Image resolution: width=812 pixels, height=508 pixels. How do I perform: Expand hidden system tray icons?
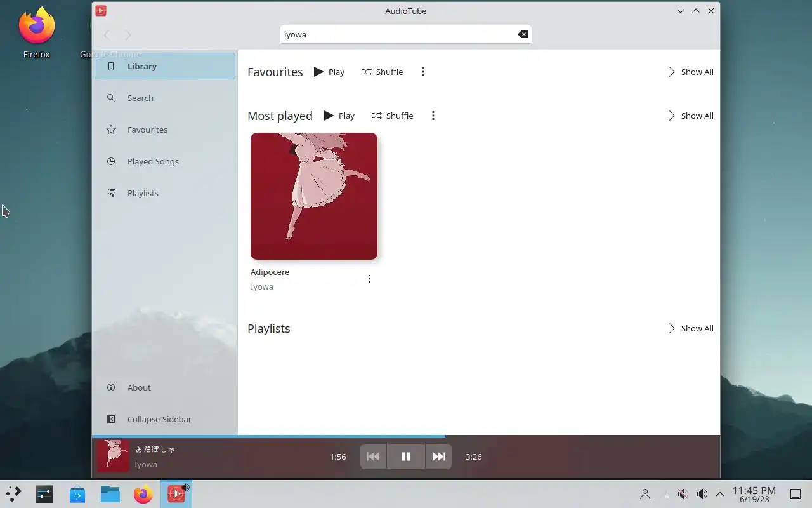[720, 494]
